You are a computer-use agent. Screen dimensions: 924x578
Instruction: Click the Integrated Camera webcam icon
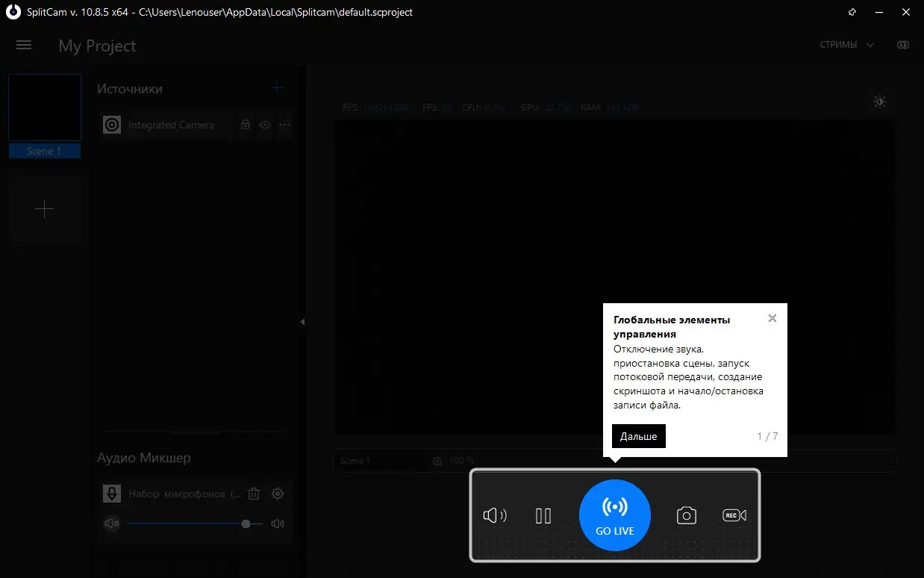[112, 125]
